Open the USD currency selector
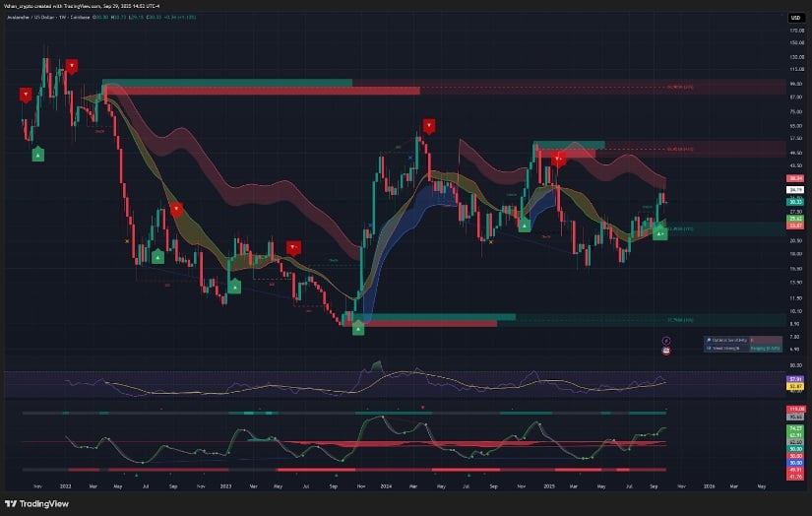812x516 pixels. (793, 18)
